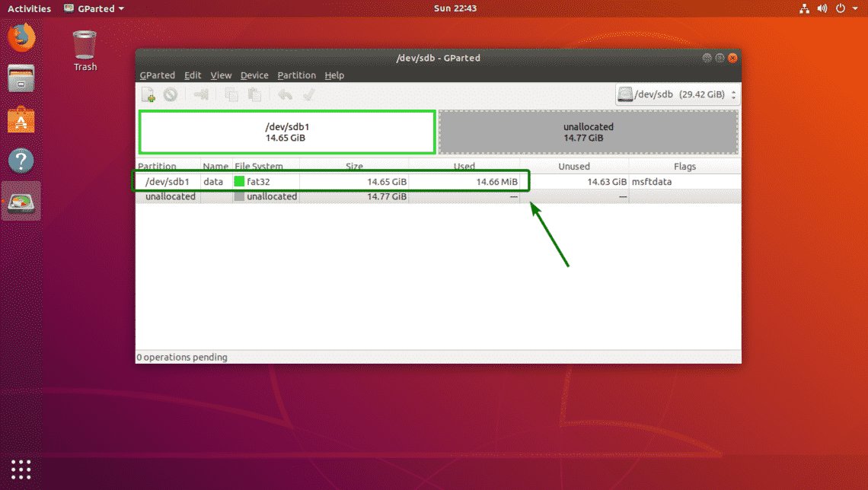
Task: Open Help from the dock
Action: coord(21,161)
